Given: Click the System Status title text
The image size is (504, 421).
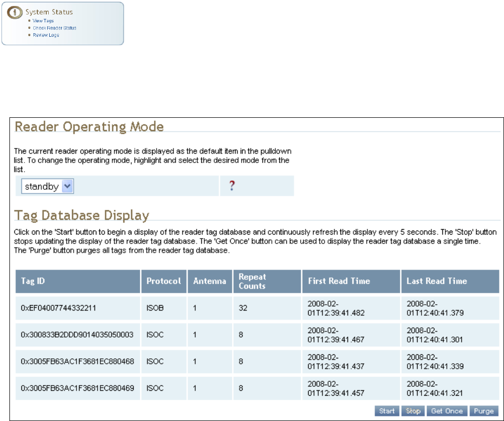Looking at the screenshot, I should pyautogui.click(x=49, y=12).
